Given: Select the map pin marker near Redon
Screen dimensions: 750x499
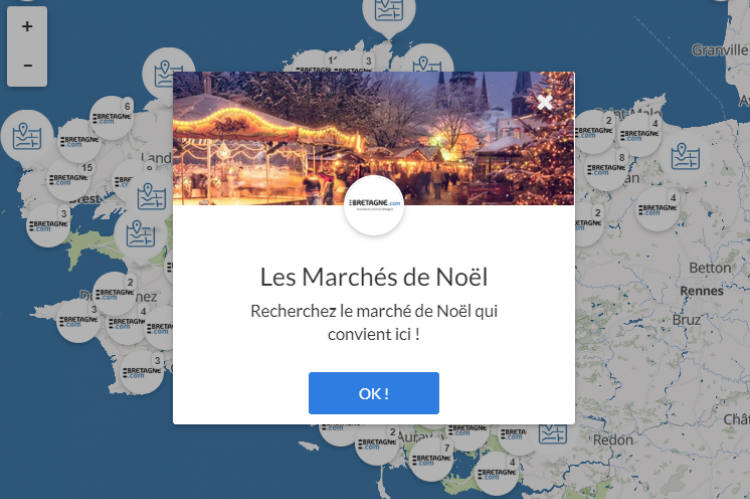Looking at the screenshot, I should (552, 432).
